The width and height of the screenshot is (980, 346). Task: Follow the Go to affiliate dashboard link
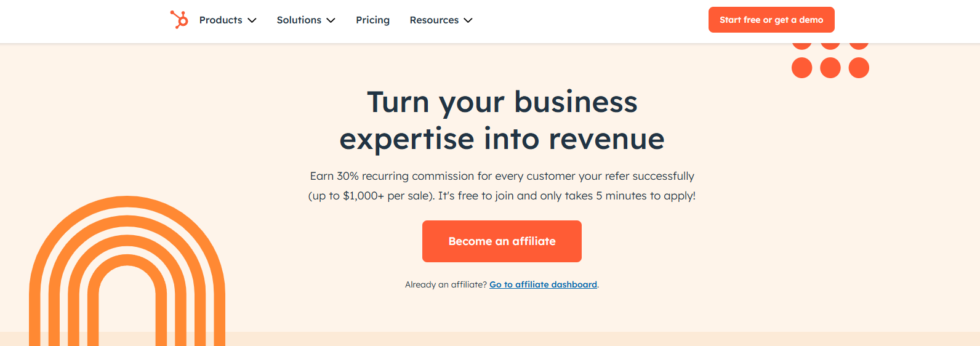(543, 284)
